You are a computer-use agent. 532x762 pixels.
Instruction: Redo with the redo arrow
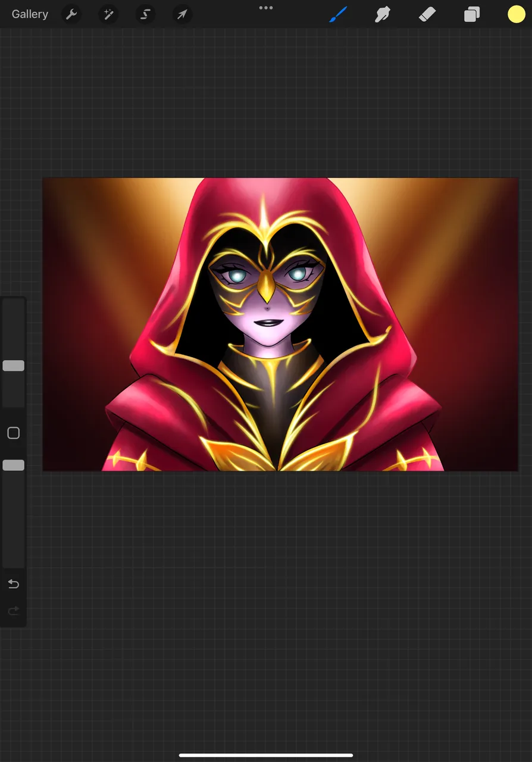pos(13,611)
